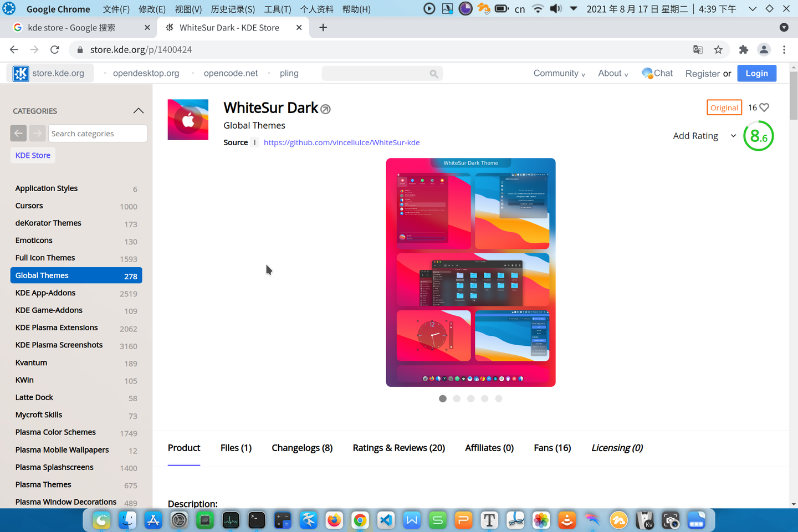Image resolution: width=798 pixels, height=532 pixels.
Task: Click the blue Login button
Action: click(756, 73)
